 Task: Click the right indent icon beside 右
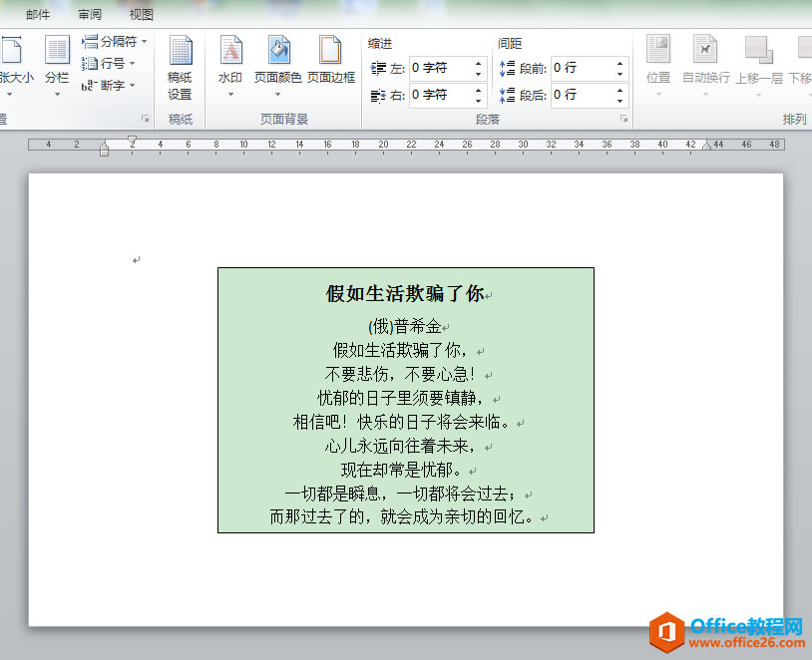378,96
